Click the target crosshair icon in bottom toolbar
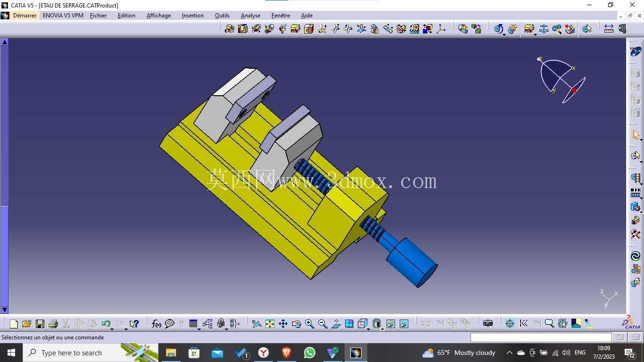 pyautogui.click(x=510, y=324)
